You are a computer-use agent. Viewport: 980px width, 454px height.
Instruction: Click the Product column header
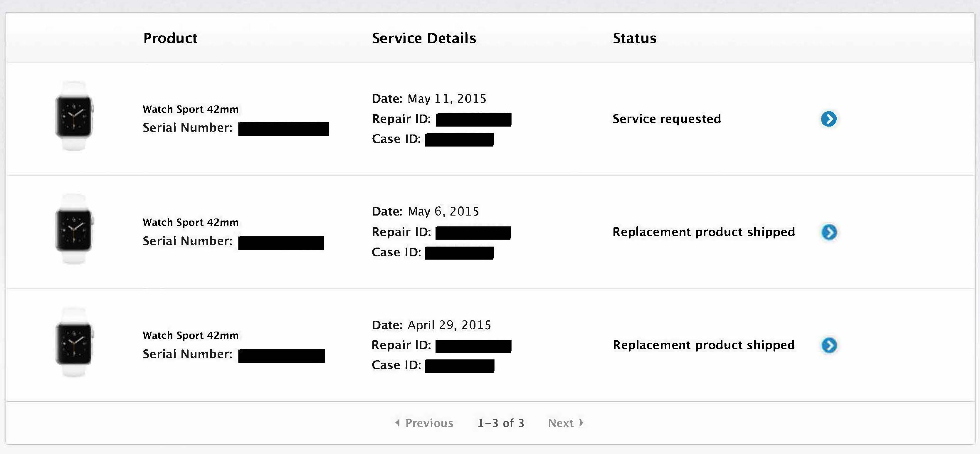point(170,38)
